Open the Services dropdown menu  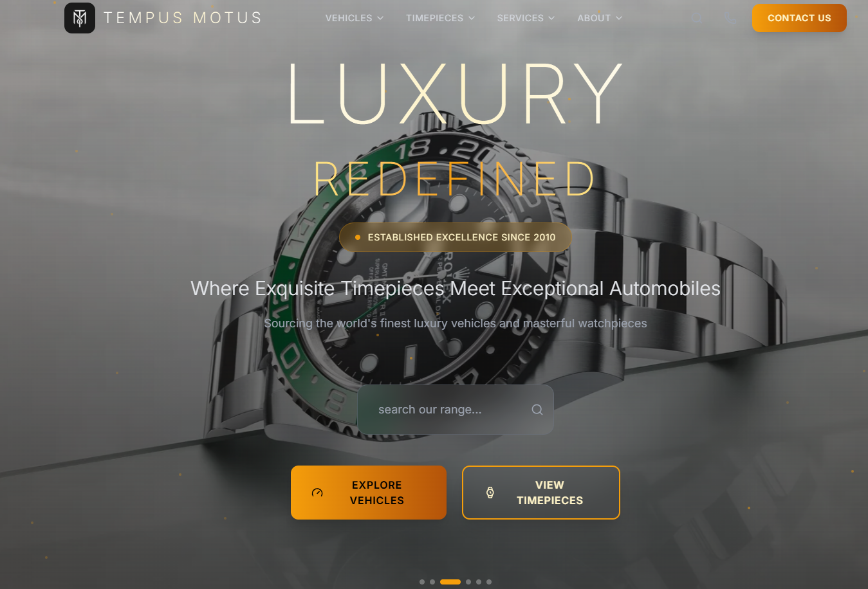(x=526, y=18)
